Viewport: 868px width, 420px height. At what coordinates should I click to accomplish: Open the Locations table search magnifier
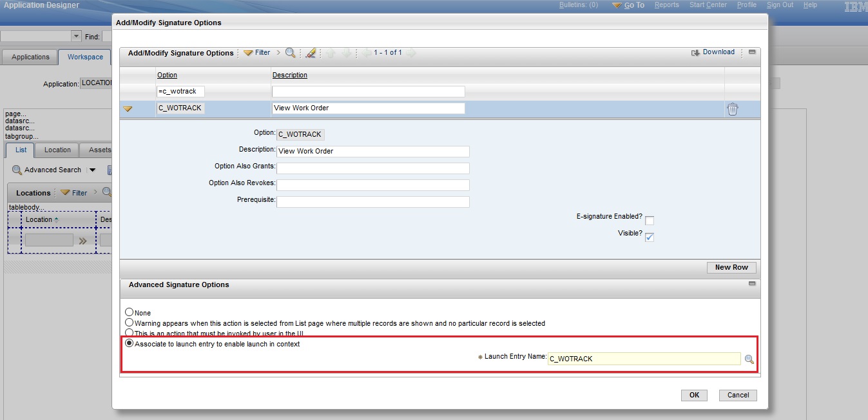107,192
